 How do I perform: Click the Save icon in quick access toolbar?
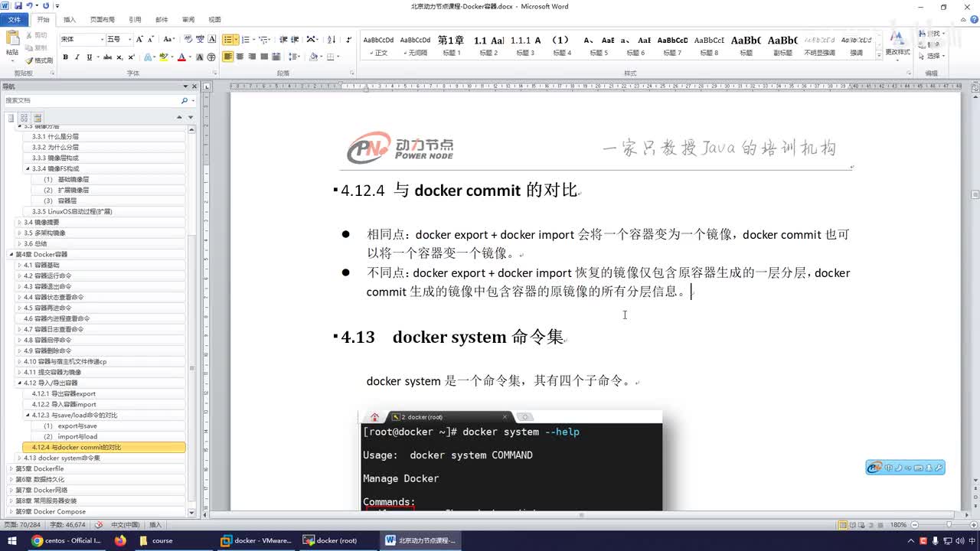[x=18, y=5]
